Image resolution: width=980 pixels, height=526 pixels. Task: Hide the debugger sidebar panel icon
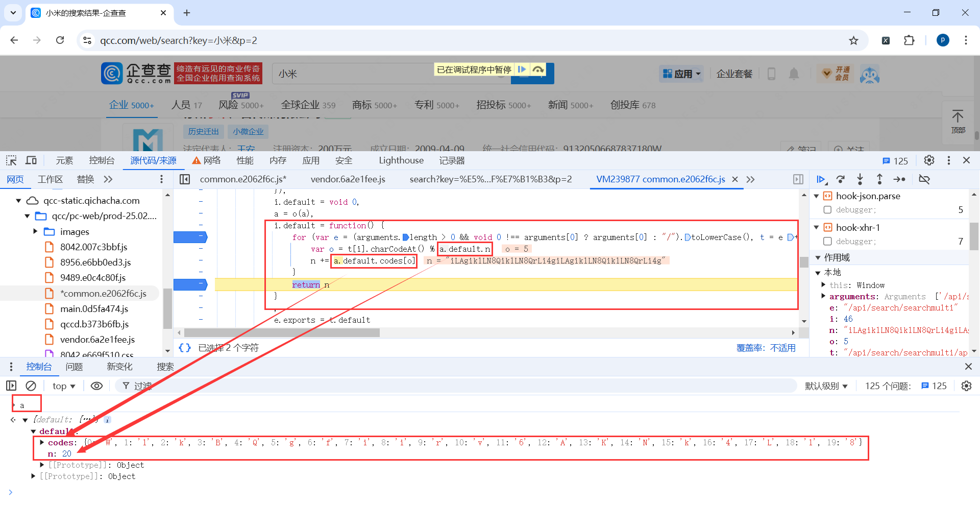coord(798,179)
